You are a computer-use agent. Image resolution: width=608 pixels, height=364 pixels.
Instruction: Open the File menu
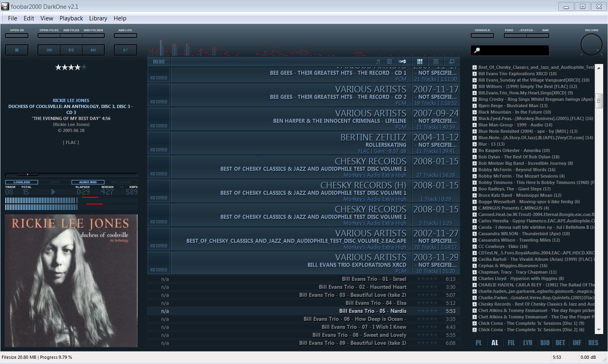12,18
